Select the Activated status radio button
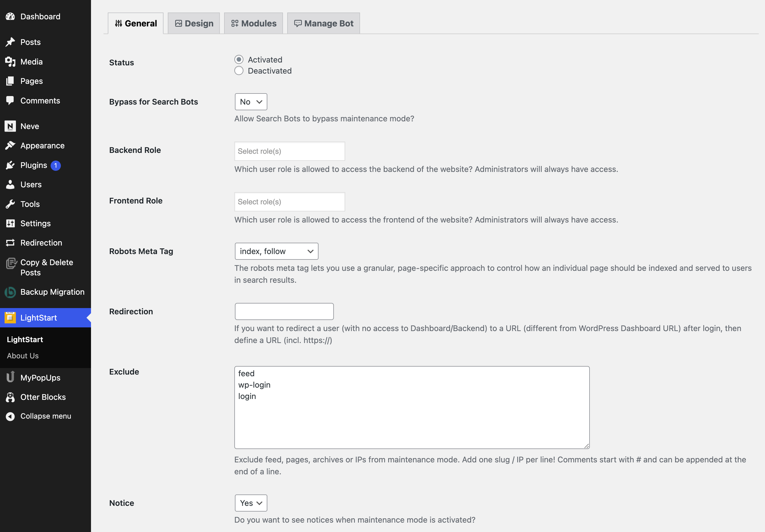 [x=239, y=60]
